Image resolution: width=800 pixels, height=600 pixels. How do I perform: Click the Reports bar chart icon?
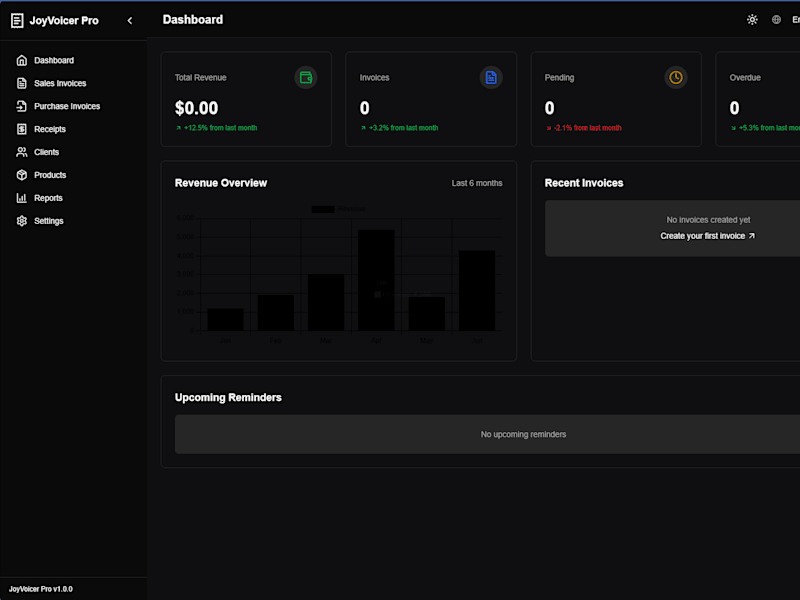click(21, 198)
